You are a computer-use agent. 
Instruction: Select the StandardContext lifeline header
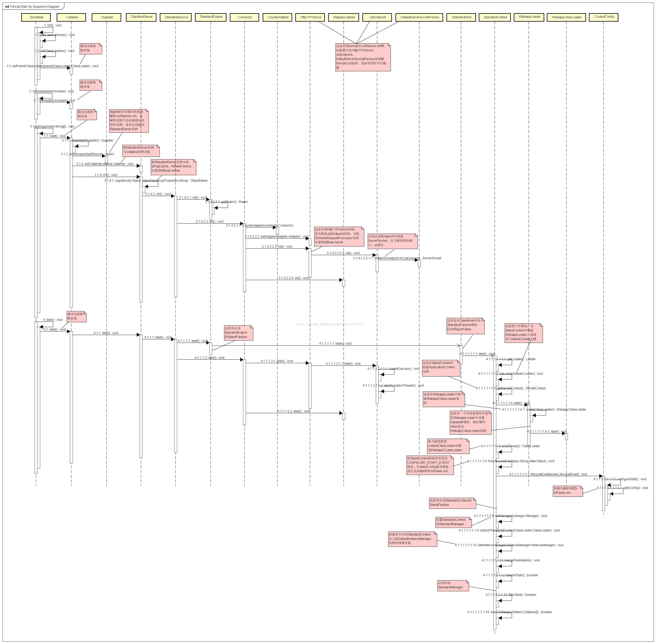(x=495, y=17)
